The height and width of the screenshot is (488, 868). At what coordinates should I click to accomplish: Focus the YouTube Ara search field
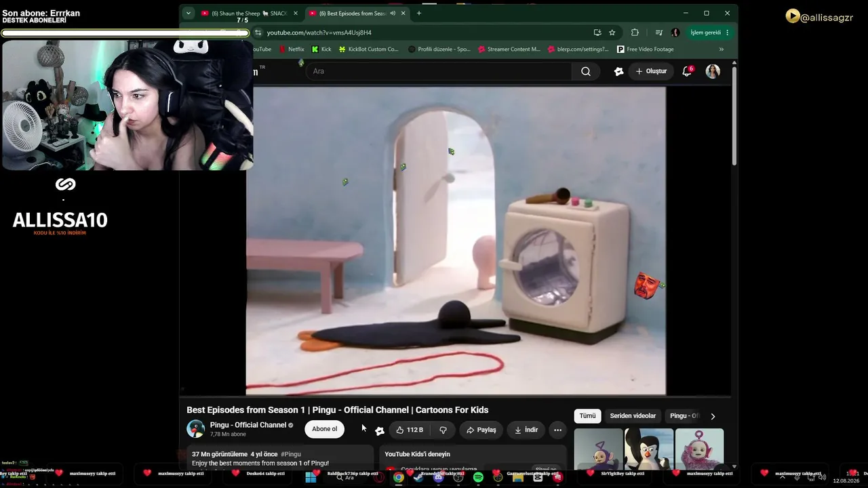click(439, 71)
